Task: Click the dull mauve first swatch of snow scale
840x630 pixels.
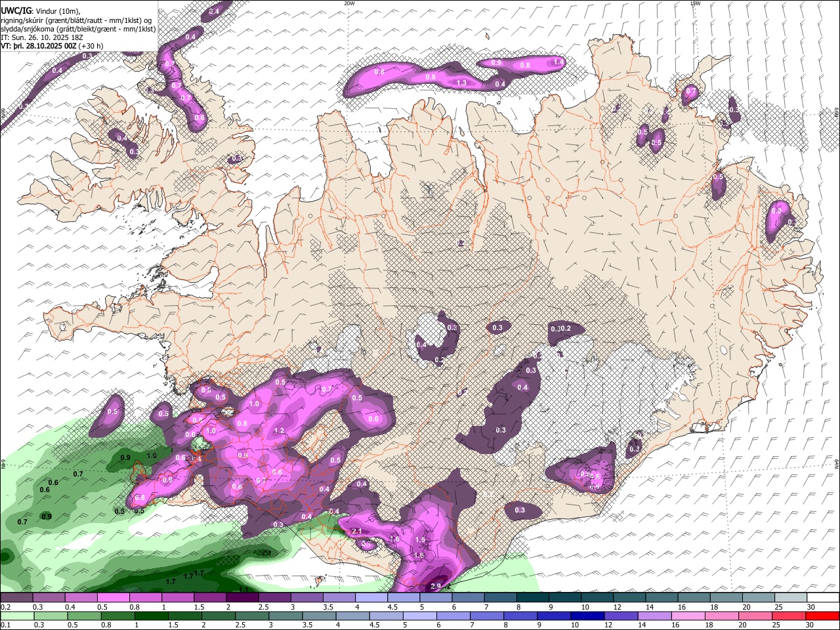Action: coord(16,597)
